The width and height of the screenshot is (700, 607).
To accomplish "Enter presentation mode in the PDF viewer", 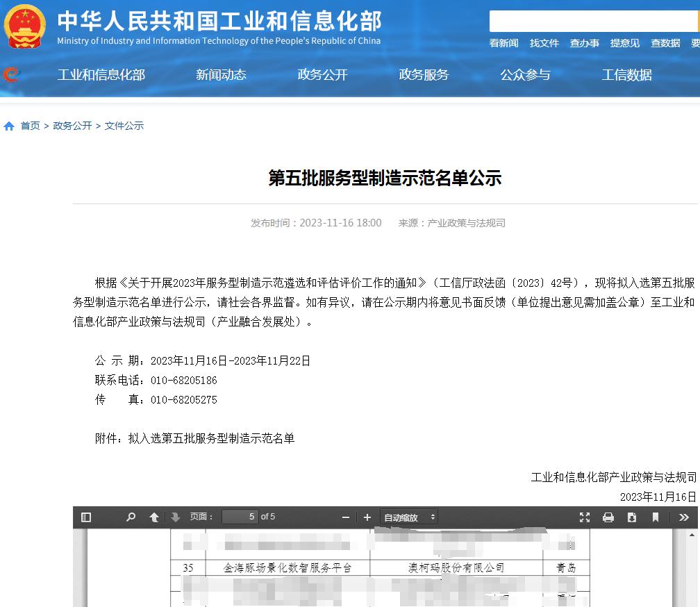I will (x=584, y=517).
